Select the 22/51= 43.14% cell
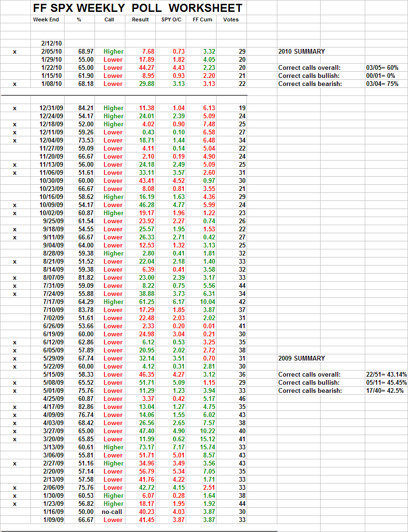The height and width of the screenshot is (532, 408). (x=386, y=375)
